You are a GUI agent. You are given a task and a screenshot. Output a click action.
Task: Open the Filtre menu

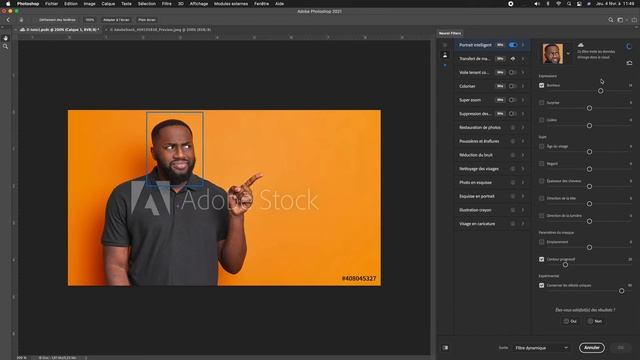(167, 4)
